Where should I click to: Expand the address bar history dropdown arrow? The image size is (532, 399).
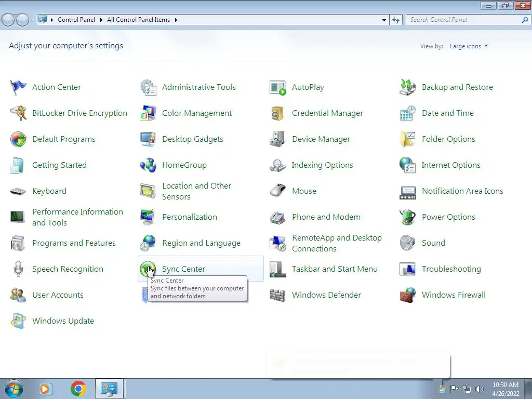[384, 20]
